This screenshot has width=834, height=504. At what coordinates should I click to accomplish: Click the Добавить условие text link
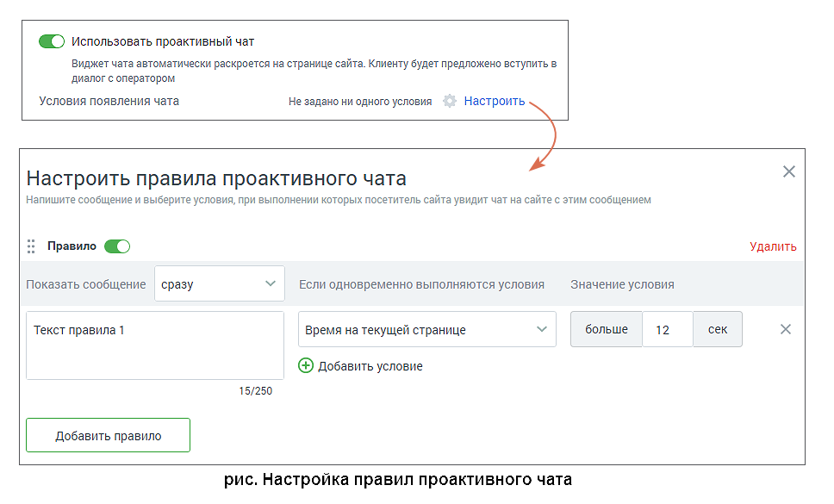pos(370,366)
